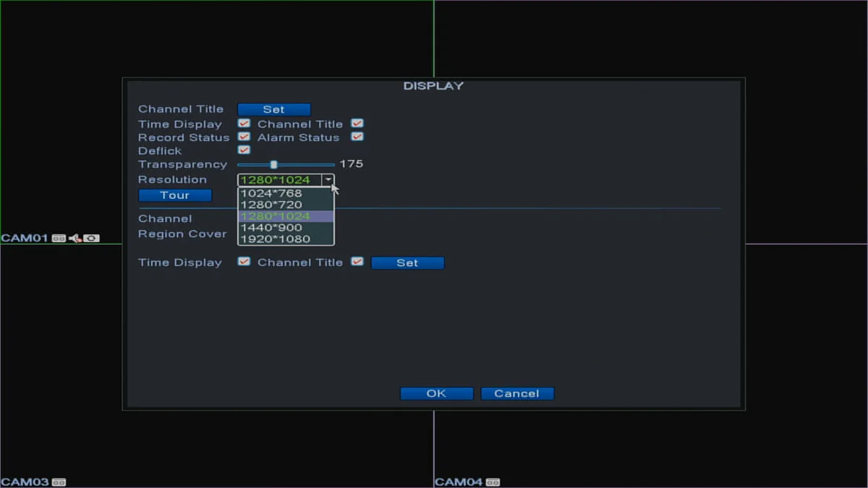Click the CAM01 recording status icon
This screenshot has height=488, width=868.
point(59,238)
